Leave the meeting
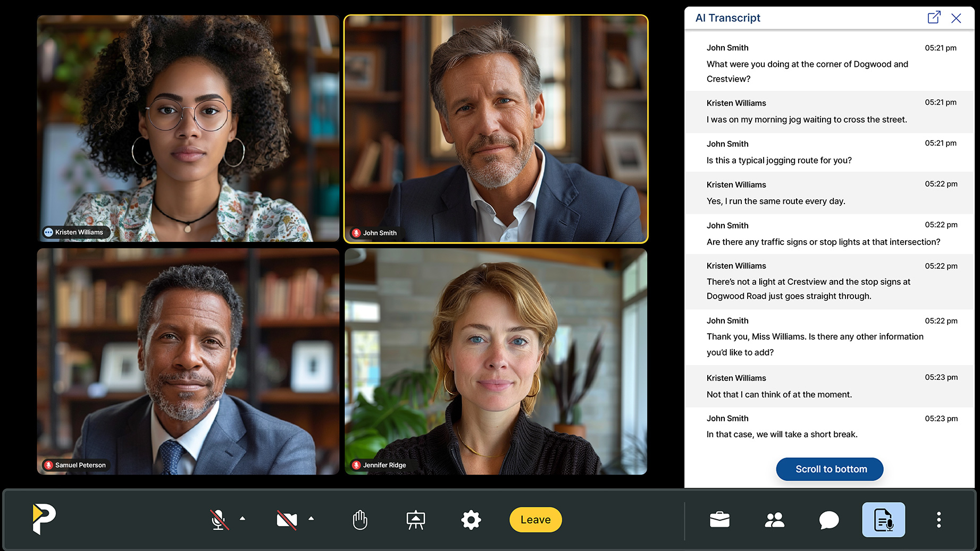Screen dimensions: 980x551 (535, 520)
